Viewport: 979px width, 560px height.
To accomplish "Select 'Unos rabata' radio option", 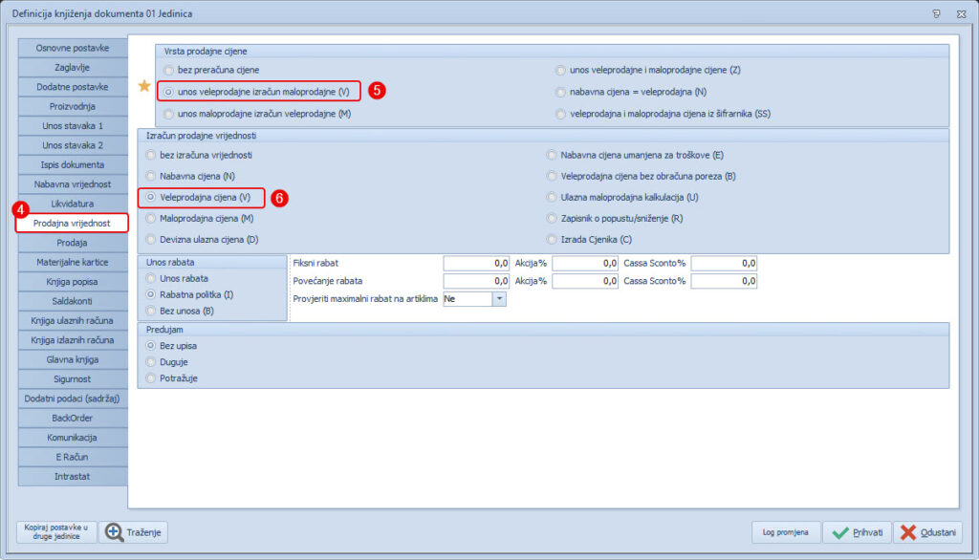I will 151,278.
